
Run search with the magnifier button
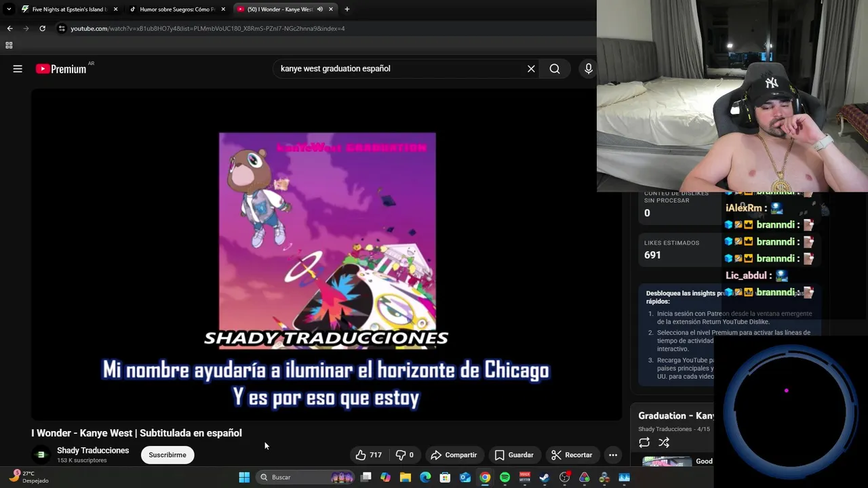coord(555,68)
